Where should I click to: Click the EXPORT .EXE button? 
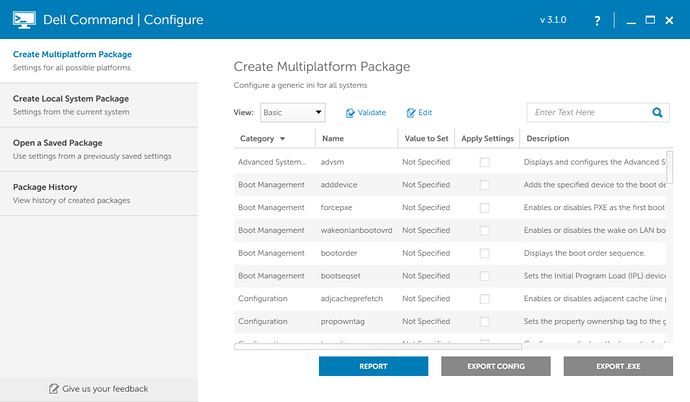pos(618,367)
